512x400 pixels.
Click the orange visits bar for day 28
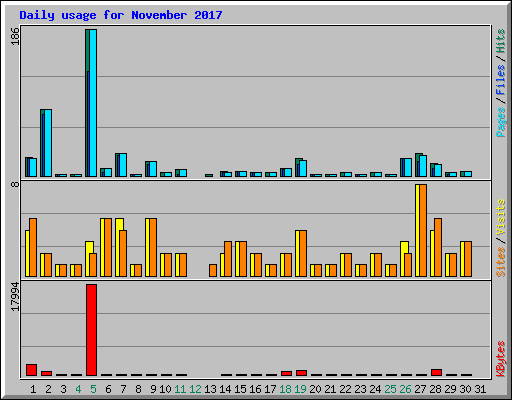[x=438, y=248]
